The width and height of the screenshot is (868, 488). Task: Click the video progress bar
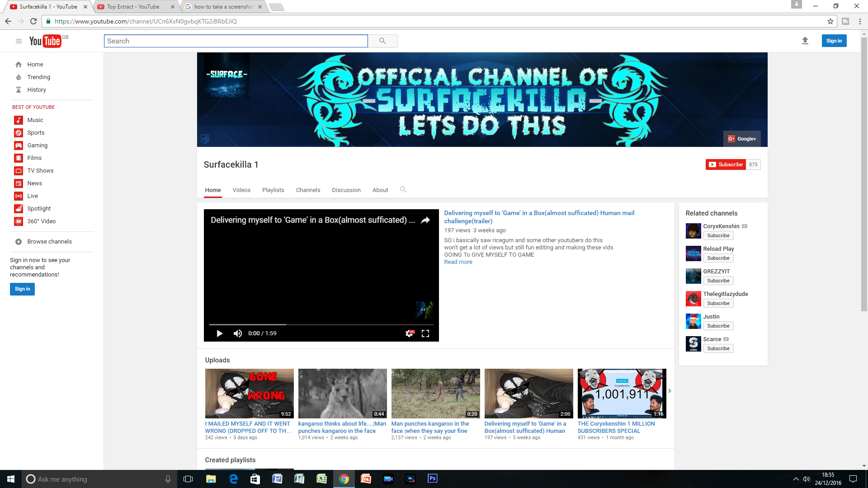[321, 324]
